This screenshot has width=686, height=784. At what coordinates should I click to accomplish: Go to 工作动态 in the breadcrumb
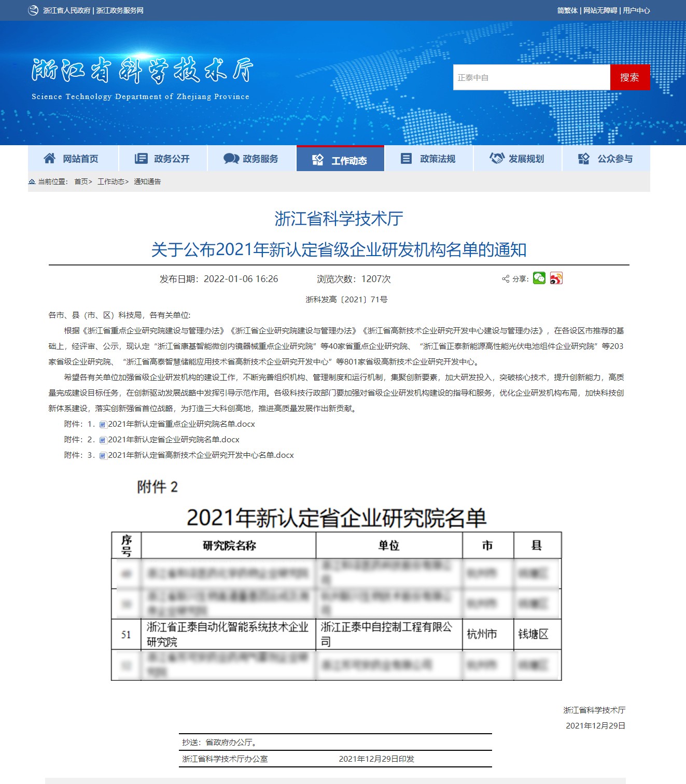(x=111, y=181)
